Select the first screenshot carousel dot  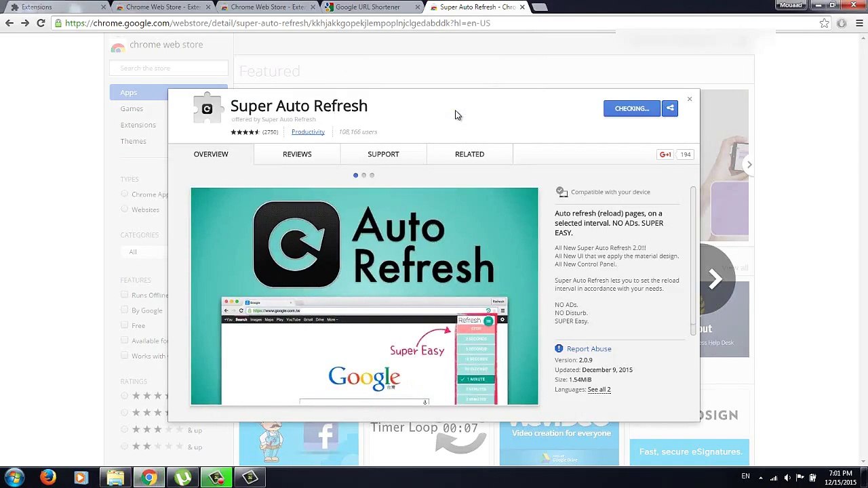[x=355, y=176]
